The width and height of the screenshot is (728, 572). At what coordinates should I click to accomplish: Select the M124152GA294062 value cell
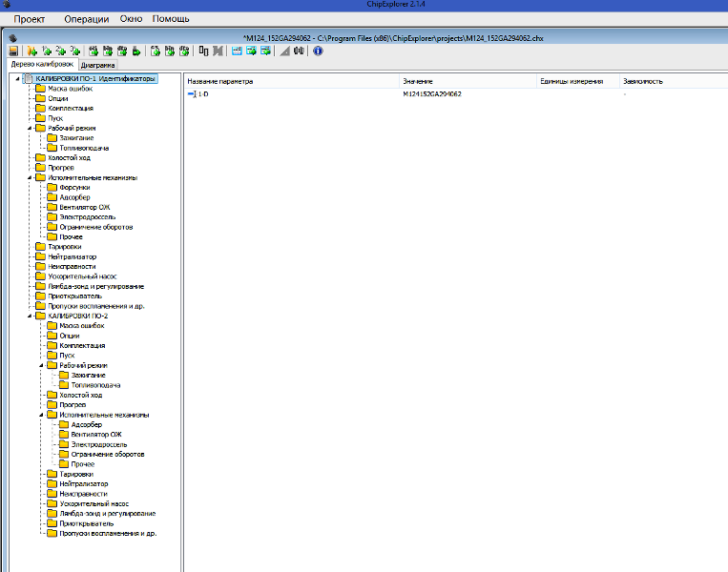tap(432, 94)
